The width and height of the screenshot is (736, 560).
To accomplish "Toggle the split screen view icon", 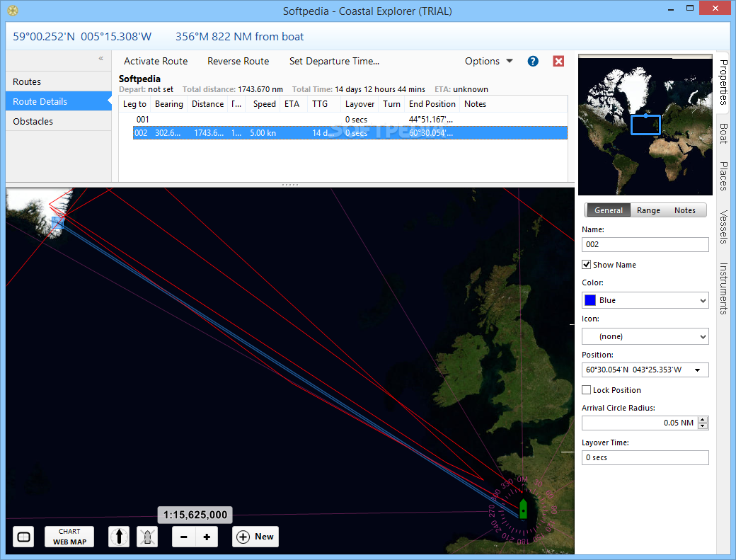I will point(23,537).
